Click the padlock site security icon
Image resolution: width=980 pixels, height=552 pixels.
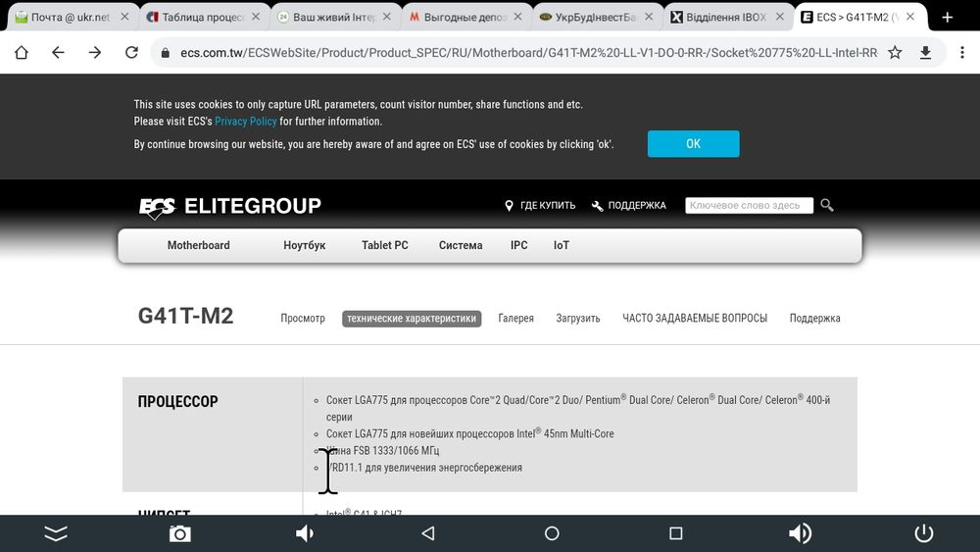[x=165, y=53]
